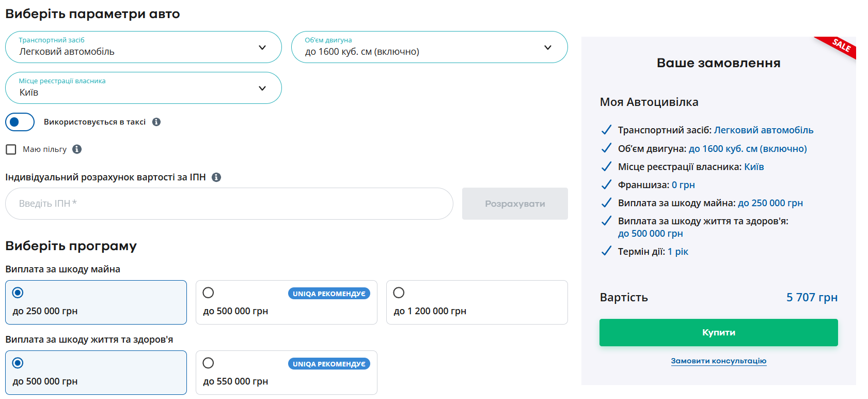868x399 pixels.
Task: Select property damage 'до 1 200 000 грн'
Action: [x=399, y=293]
